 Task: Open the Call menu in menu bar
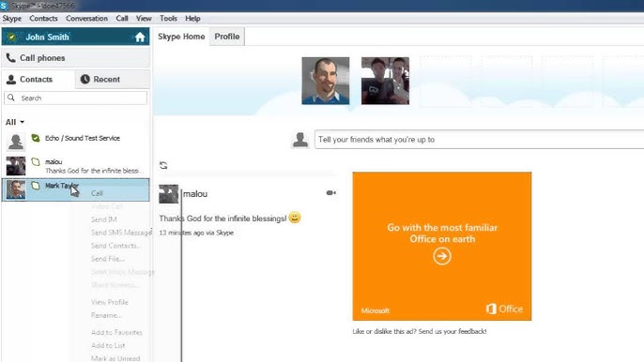pyautogui.click(x=122, y=19)
